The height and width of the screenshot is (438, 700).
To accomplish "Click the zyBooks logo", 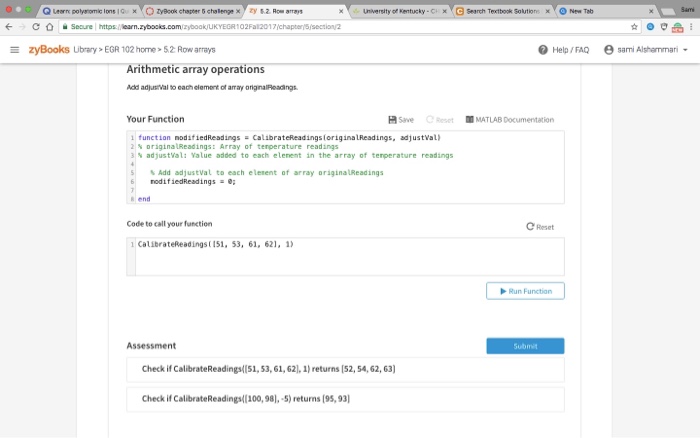I will click(x=49, y=50).
